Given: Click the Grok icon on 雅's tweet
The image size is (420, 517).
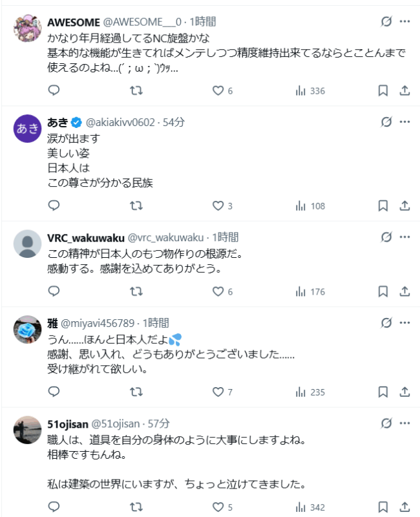Looking at the screenshot, I should (386, 322).
